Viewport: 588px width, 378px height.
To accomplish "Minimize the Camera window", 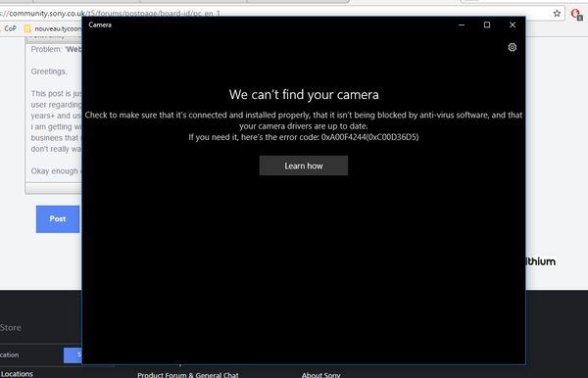I will (462, 24).
